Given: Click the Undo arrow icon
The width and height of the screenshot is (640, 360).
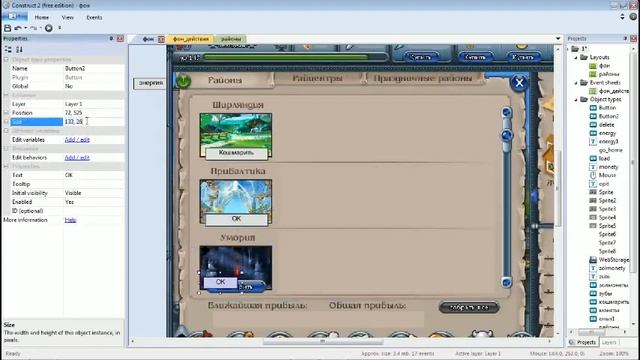Looking at the screenshot, I should coord(18,28).
